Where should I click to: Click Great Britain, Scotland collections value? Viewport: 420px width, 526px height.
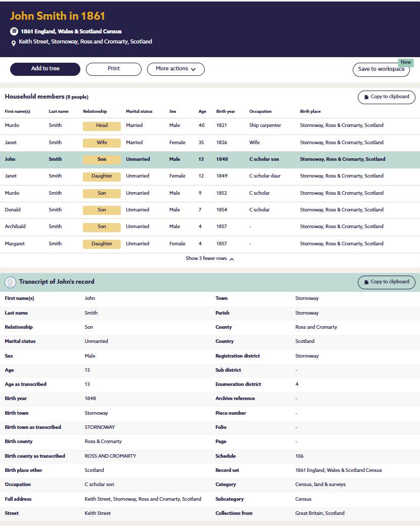[x=320, y=513]
